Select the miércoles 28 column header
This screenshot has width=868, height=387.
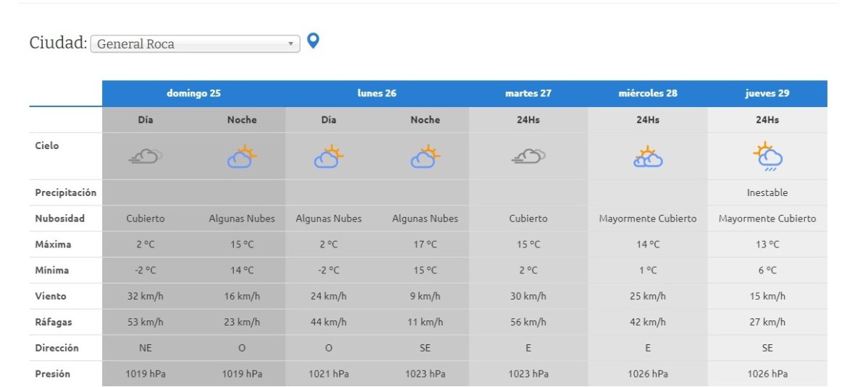click(648, 93)
